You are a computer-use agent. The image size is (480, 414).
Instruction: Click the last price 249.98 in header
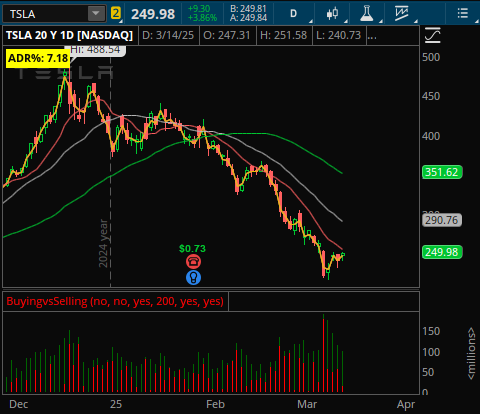[153, 14]
